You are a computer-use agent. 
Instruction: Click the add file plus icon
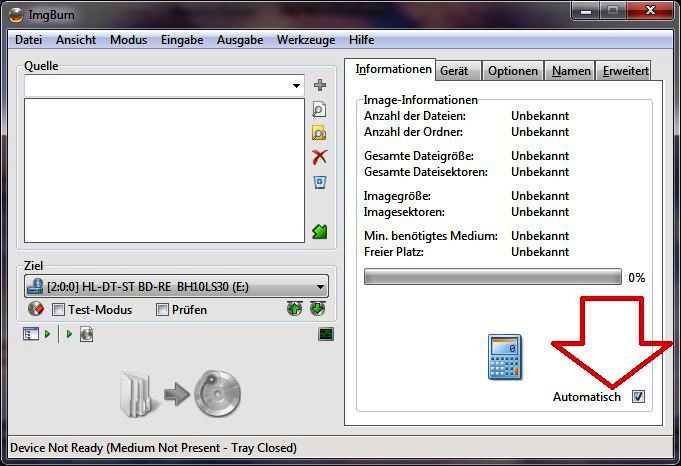pos(320,85)
